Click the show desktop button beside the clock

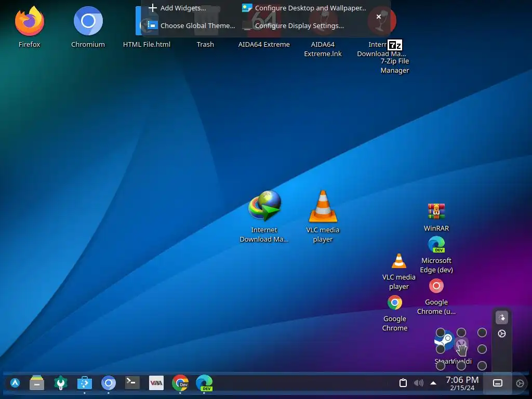498,383
